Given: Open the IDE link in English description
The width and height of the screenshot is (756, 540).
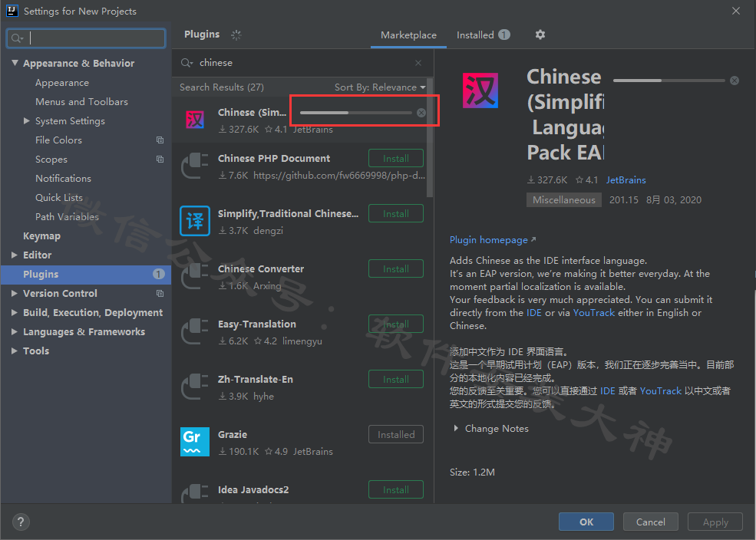Looking at the screenshot, I should 533,313.
